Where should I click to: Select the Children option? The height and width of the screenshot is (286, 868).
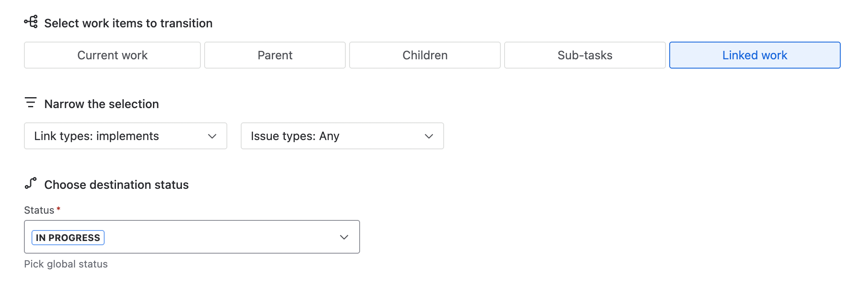coord(425,55)
